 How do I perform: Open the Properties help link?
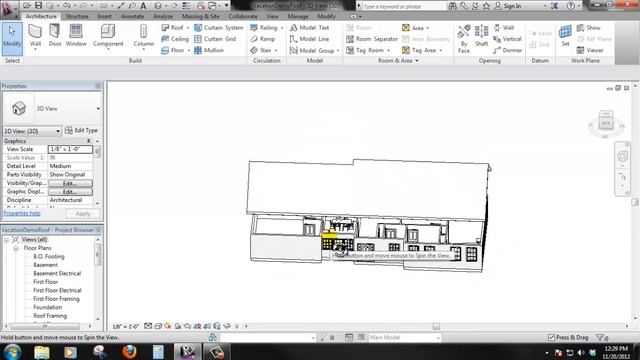click(22, 213)
